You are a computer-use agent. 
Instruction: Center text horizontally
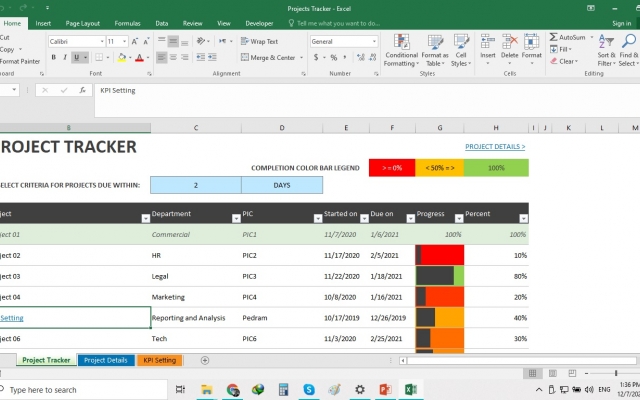tap(173, 58)
